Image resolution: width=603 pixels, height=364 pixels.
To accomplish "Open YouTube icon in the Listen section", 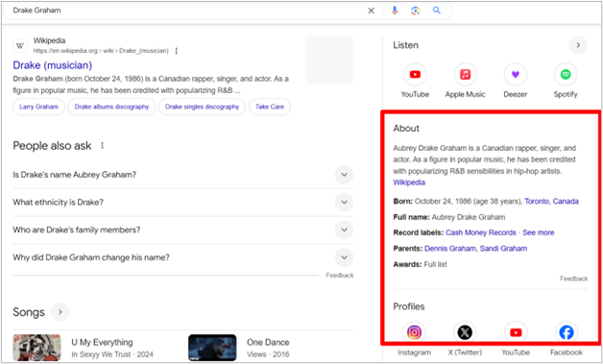I will pyautogui.click(x=415, y=74).
